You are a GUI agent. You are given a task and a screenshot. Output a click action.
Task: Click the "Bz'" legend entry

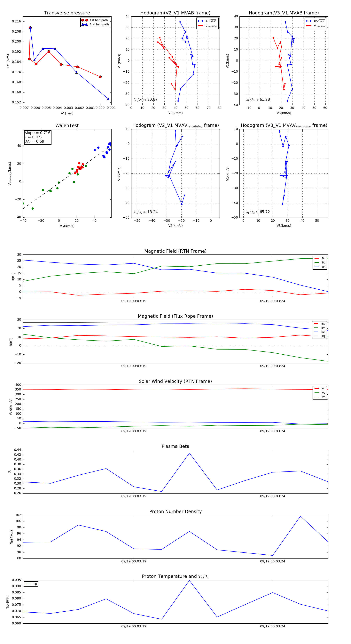[320, 332]
